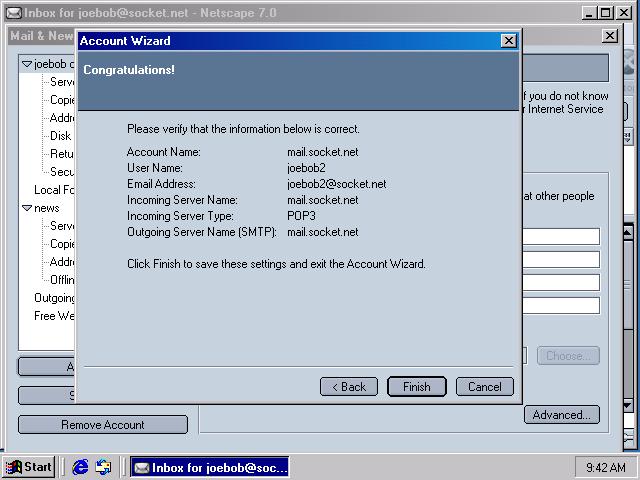Click the POP3 server type value

point(301,216)
